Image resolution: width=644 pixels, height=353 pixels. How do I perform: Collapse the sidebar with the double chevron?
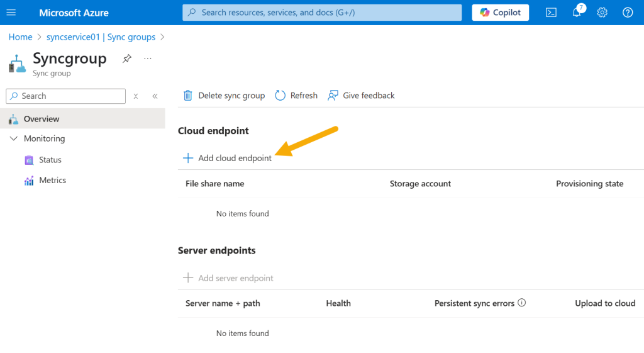point(155,96)
